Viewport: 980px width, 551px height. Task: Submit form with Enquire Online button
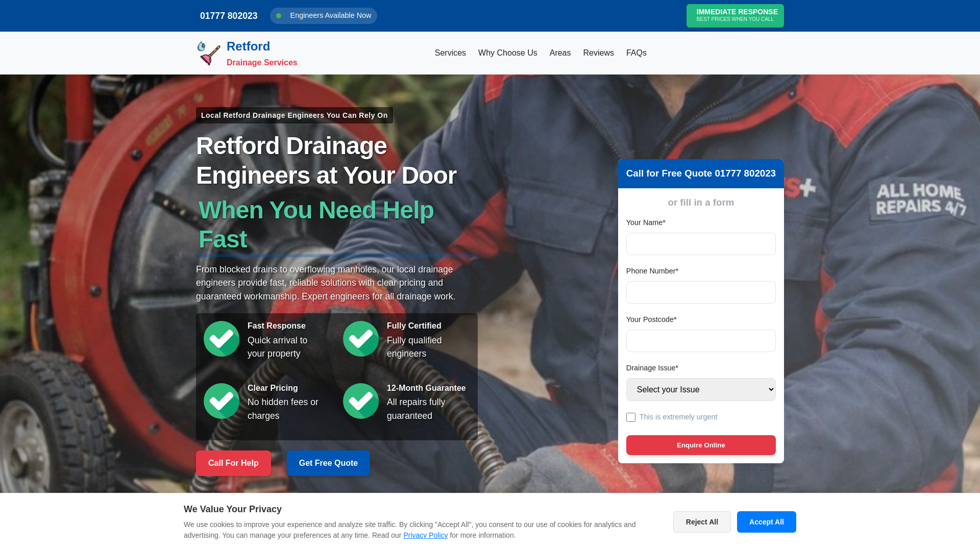(701, 445)
